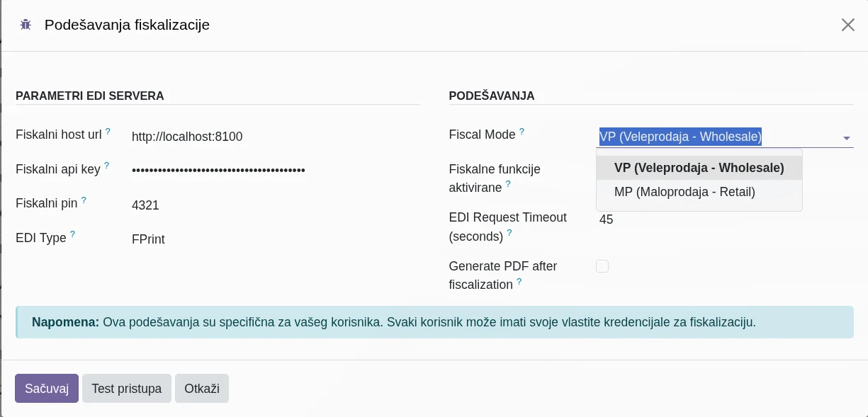Click the help icon next to Fiskalni api key
868x417 pixels.
[x=107, y=166]
